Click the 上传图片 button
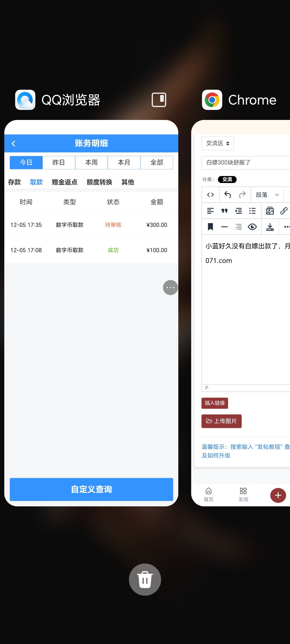The width and height of the screenshot is (290, 644). click(222, 421)
